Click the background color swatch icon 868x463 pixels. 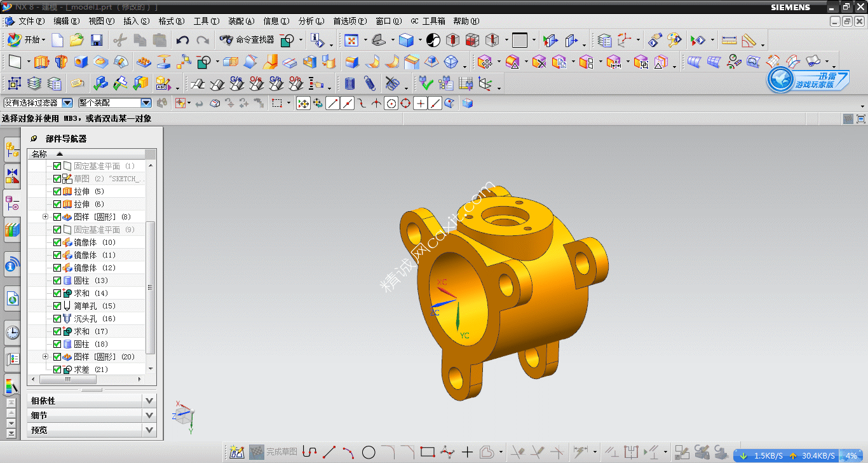[520, 40]
